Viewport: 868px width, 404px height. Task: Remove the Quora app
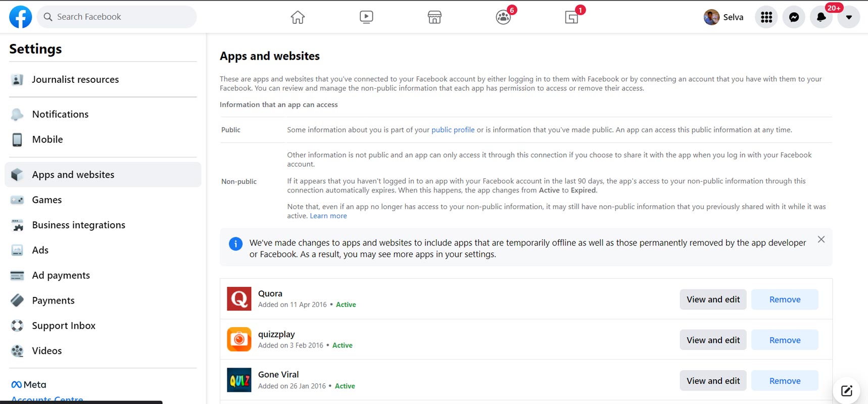[x=785, y=299]
